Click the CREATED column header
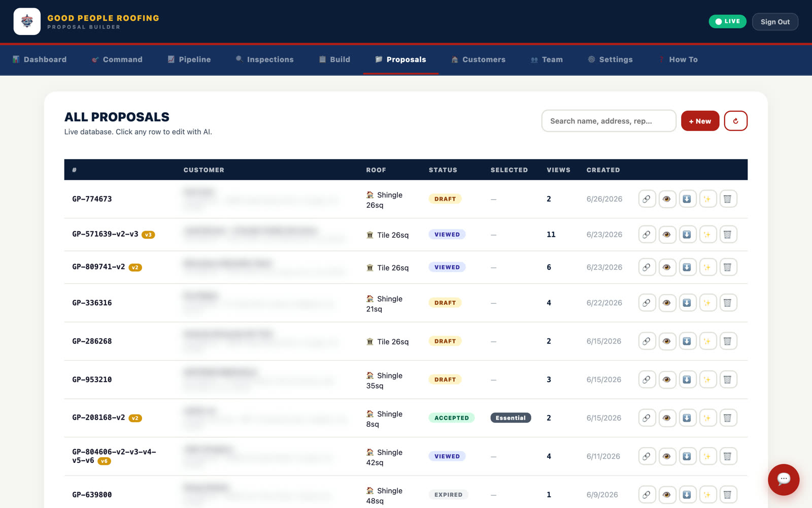This screenshot has width=812, height=508. (x=603, y=170)
